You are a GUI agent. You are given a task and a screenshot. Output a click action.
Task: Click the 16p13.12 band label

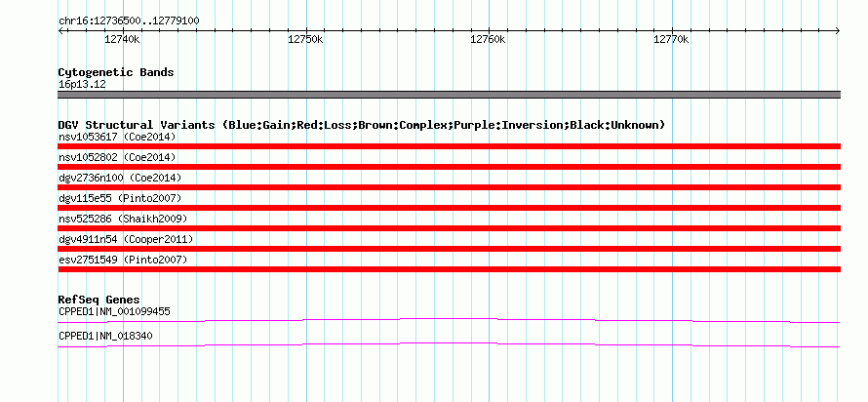82,85
